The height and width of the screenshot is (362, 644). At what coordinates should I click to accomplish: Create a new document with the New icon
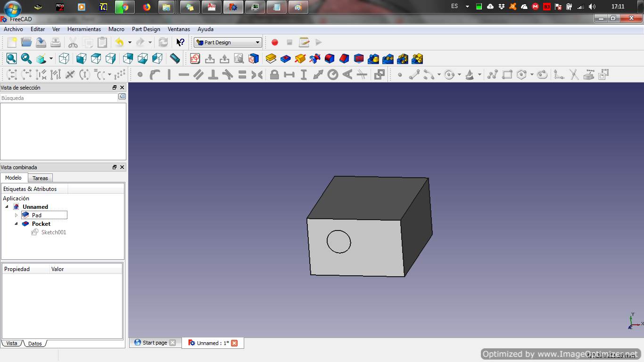[12, 42]
